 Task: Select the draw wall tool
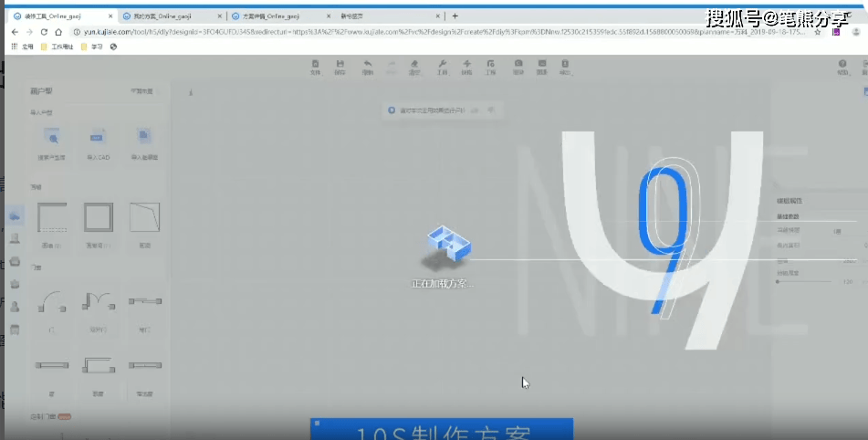[52, 219]
